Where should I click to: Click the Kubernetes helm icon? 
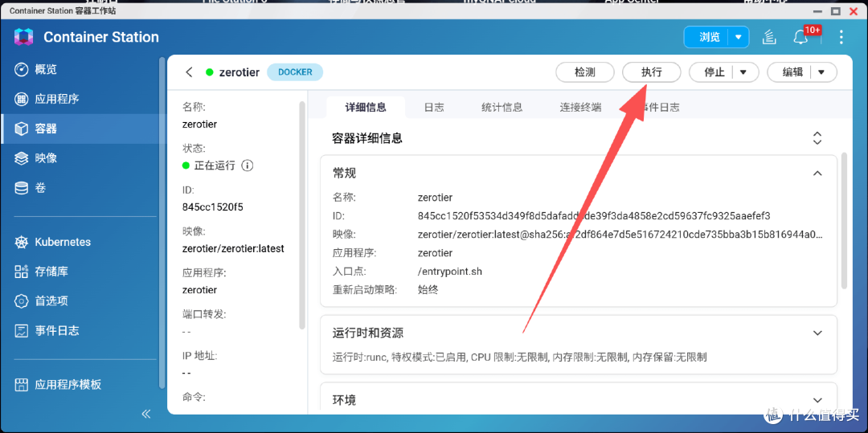coord(21,243)
